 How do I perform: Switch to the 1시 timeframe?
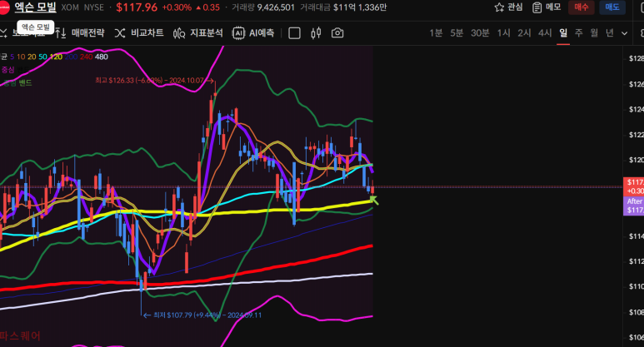tap(503, 32)
